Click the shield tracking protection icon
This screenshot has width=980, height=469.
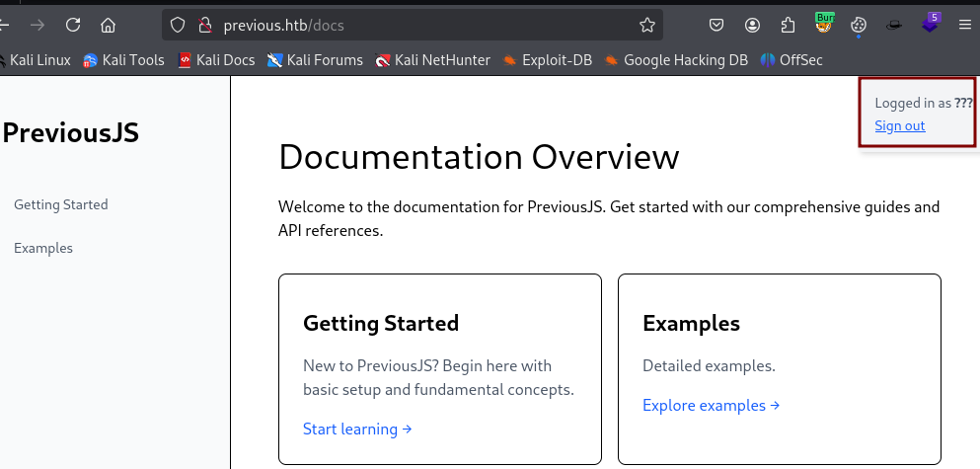pos(178,25)
